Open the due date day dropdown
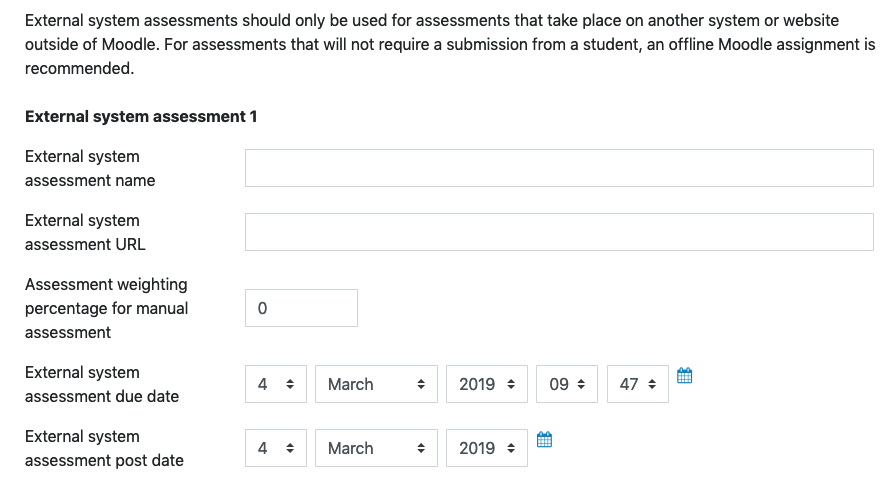Screen dimensions: 895x489 [276, 384]
